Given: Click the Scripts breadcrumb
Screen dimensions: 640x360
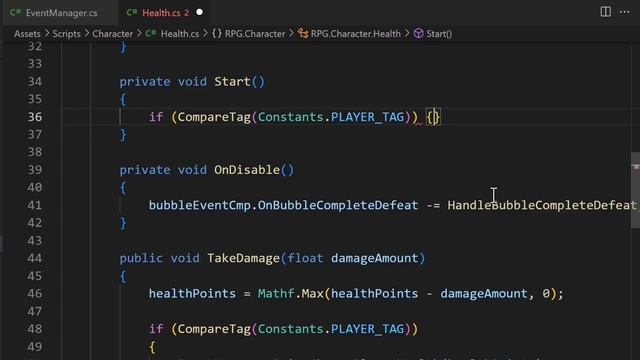Looking at the screenshot, I should click(67, 34).
